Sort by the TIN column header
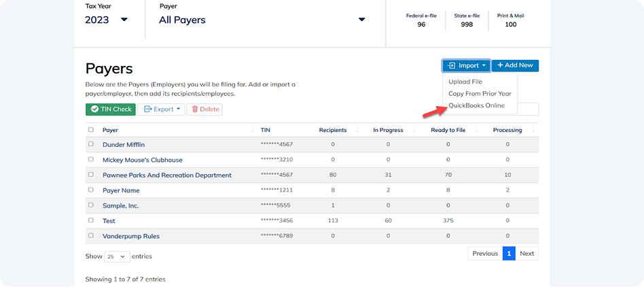Viewport: 644px width, 287px height. tap(266, 130)
